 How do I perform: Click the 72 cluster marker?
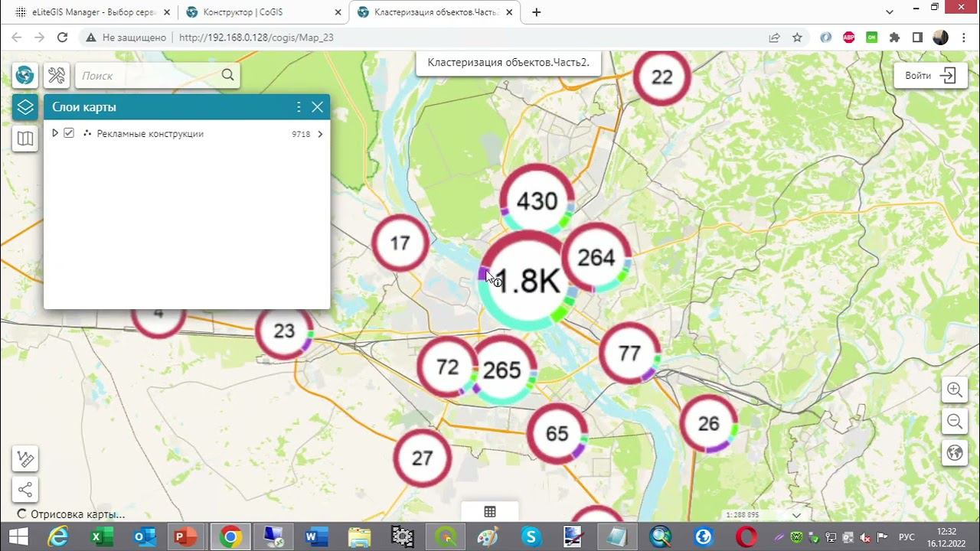(x=447, y=367)
